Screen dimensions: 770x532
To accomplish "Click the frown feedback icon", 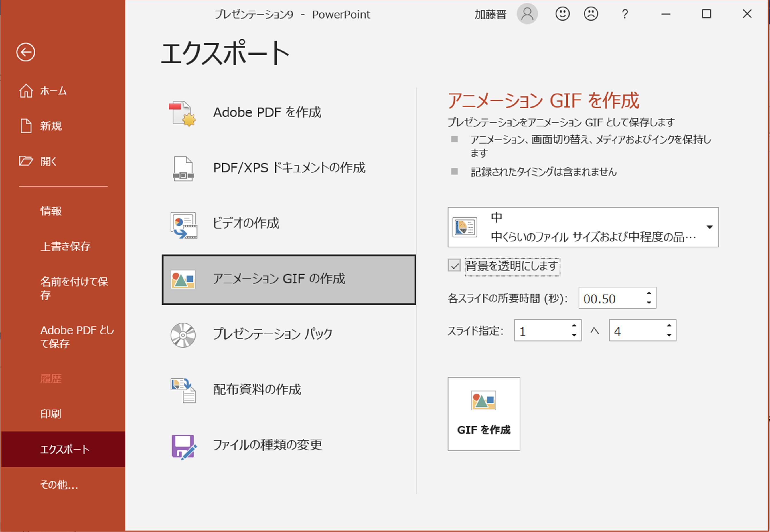I will pyautogui.click(x=591, y=14).
